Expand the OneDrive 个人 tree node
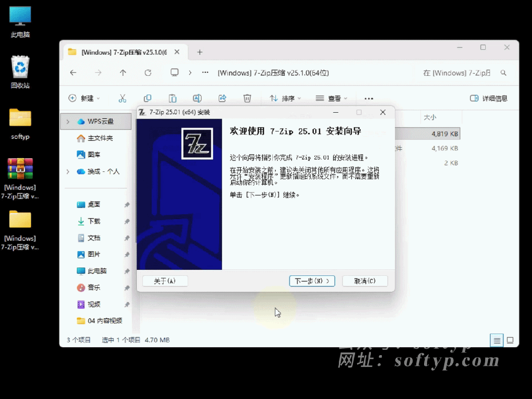532x399 pixels. pyautogui.click(x=68, y=172)
